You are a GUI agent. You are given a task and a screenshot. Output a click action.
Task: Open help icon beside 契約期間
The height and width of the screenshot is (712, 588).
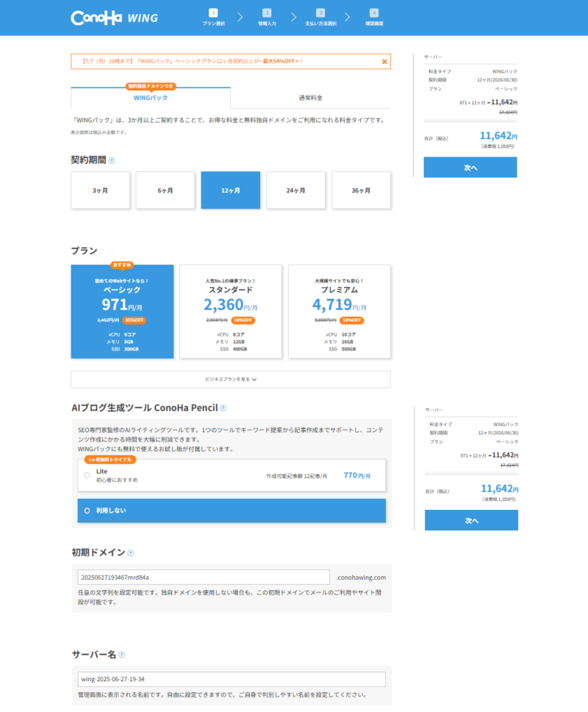coord(112,160)
